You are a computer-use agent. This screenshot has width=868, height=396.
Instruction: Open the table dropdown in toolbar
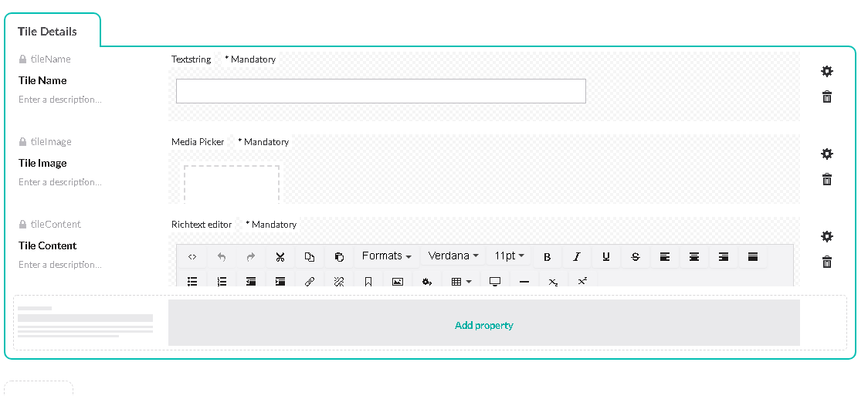(461, 281)
